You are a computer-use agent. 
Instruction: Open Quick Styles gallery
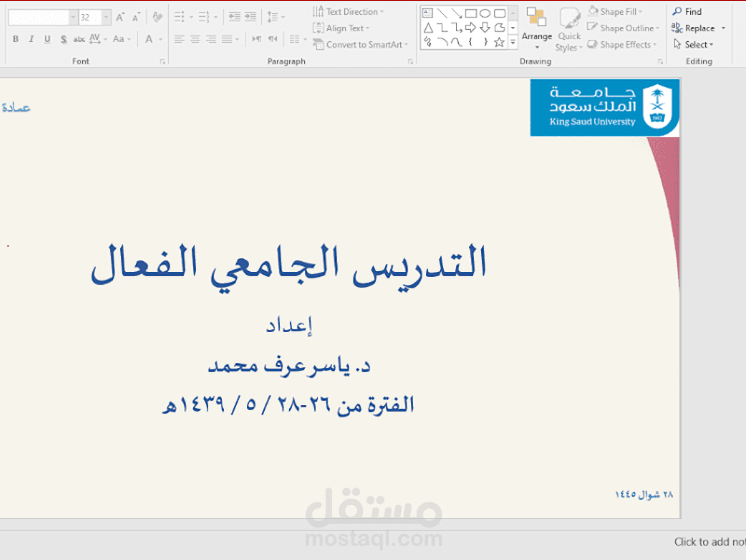click(570, 29)
